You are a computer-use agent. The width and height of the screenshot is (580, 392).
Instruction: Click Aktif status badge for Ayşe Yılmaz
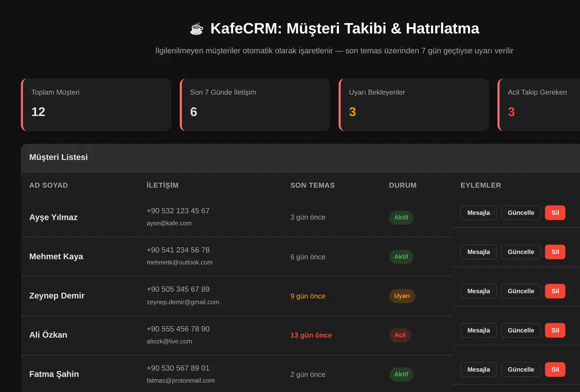coord(401,218)
